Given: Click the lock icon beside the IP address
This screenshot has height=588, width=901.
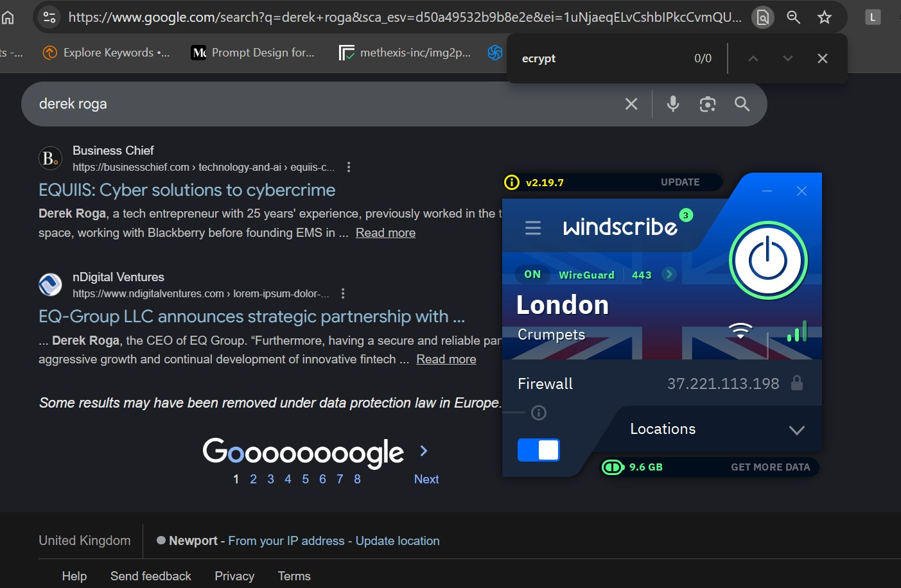Looking at the screenshot, I should (x=797, y=383).
